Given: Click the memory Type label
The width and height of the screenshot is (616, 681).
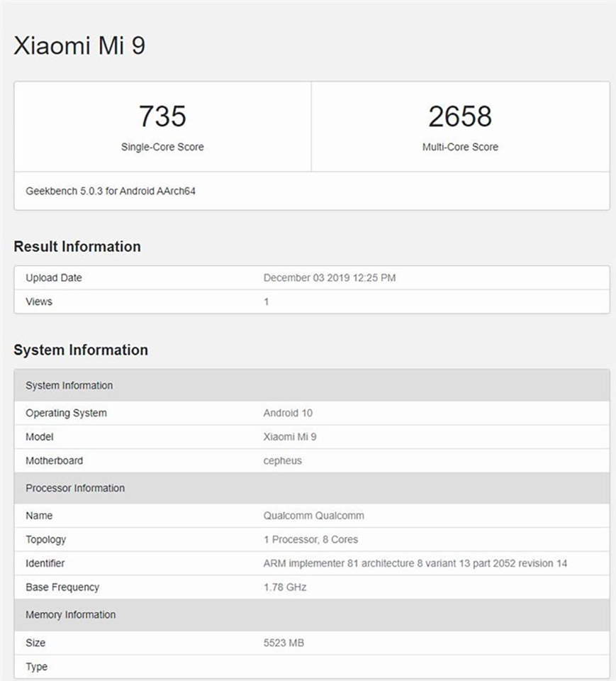Looking at the screenshot, I should click(36, 667).
